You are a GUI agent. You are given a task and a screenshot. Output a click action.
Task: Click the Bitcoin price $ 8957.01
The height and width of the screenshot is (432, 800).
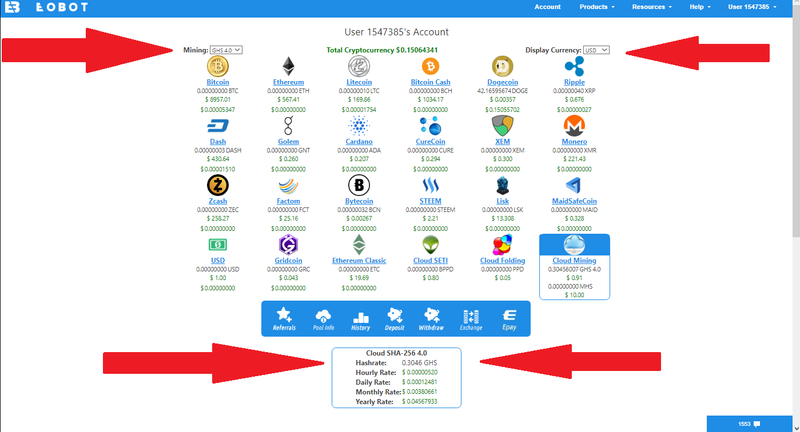(218, 99)
